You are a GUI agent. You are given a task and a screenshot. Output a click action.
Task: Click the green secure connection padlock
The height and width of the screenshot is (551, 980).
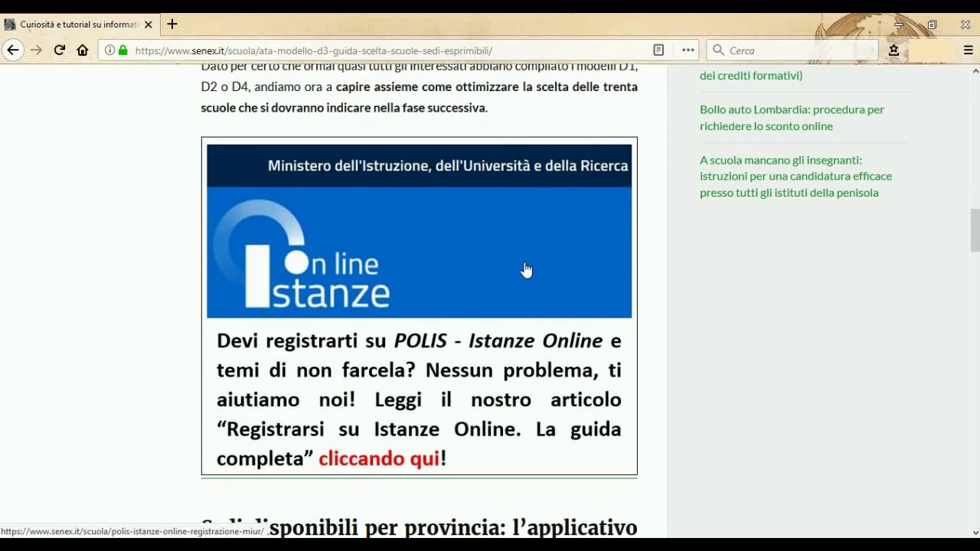click(x=122, y=51)
